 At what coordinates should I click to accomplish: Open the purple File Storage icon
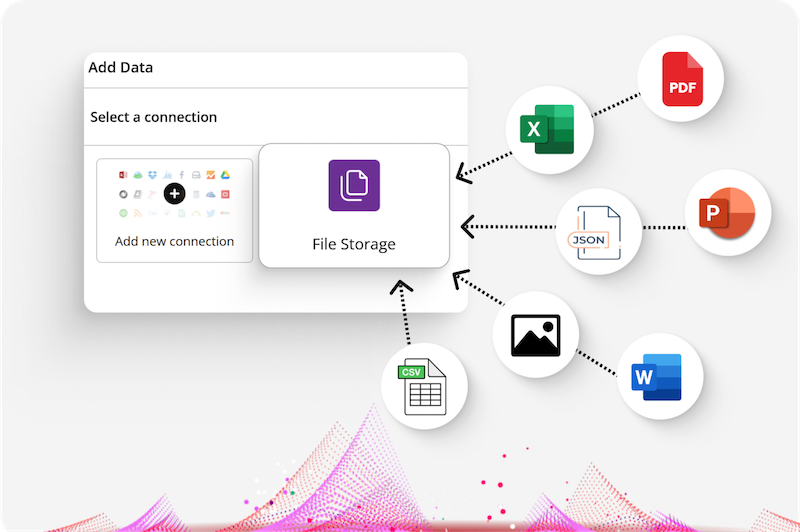(354, 185)
